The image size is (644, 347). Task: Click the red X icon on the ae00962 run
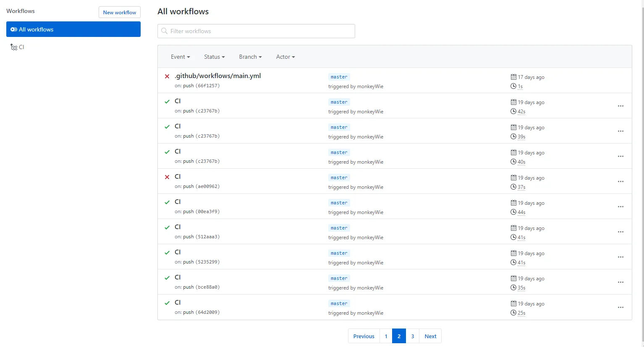[x=167, y=177]
